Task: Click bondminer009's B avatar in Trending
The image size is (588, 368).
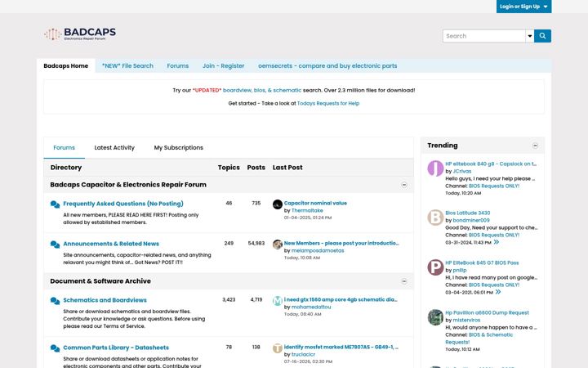Action: pos(435,218)
